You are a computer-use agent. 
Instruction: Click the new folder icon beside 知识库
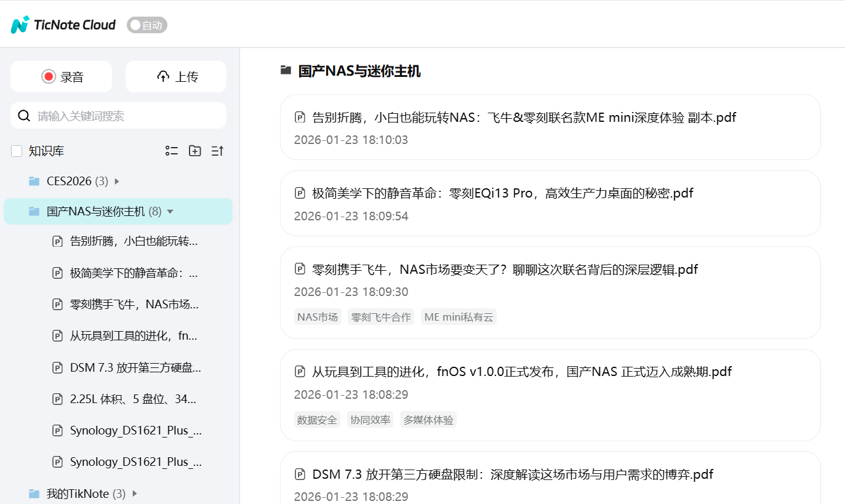coord(195,151)
